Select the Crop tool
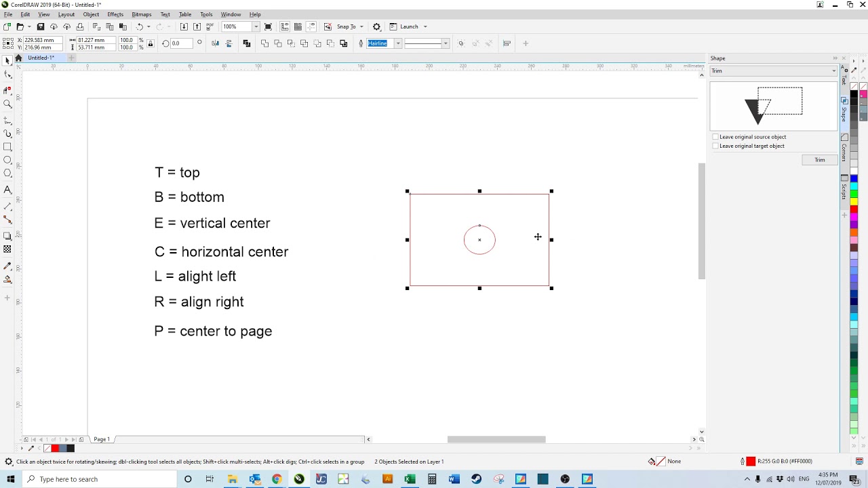The height and width of the screenshot is (488, 868). pos(7,89)
